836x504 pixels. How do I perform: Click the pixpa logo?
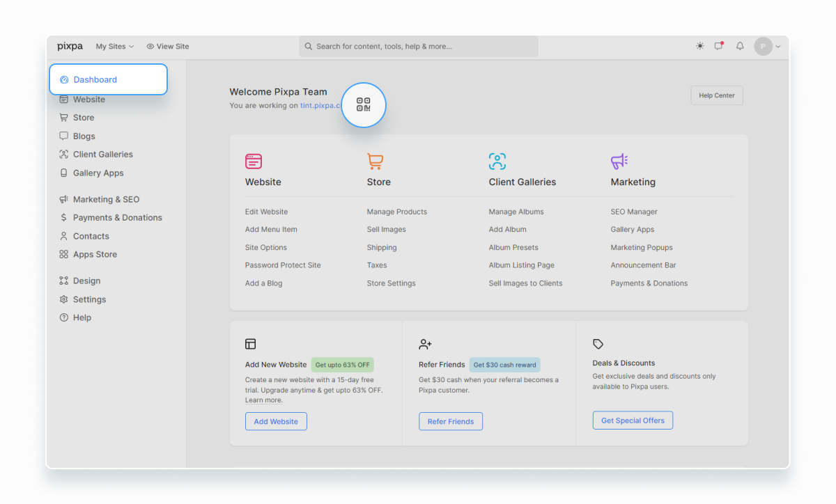(70, 47)
